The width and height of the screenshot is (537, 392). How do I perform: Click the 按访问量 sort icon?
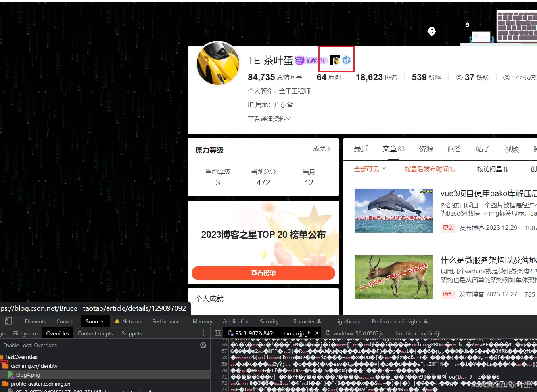pyautogui.click(x=506, y=169)
